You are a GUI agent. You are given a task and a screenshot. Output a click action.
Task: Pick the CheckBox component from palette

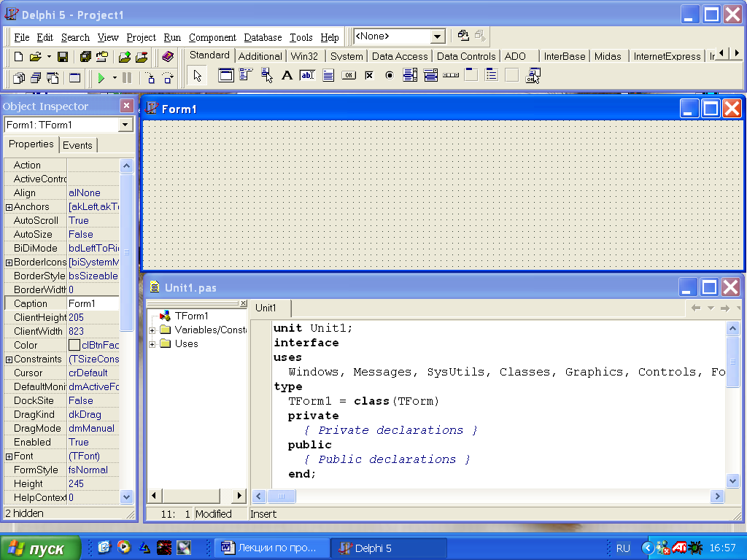(x=369, y=75)
